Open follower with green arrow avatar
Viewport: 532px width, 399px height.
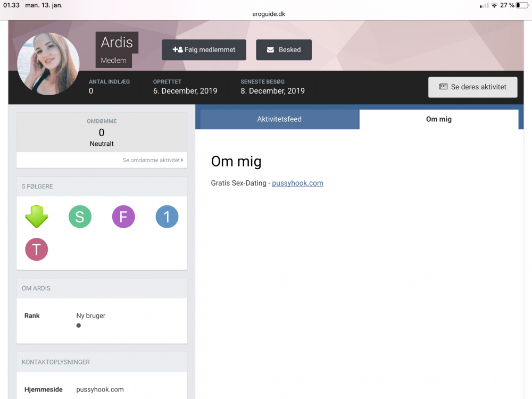pos(37,217)
